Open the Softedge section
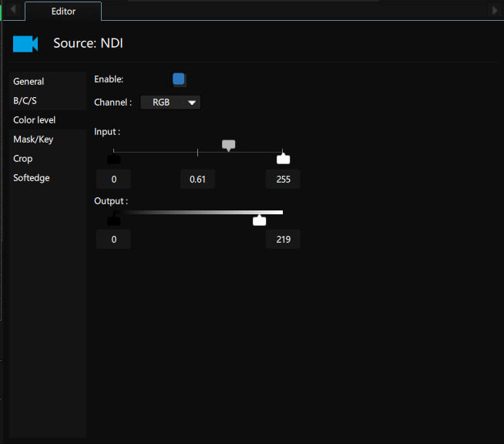 (x=32, y=178)
